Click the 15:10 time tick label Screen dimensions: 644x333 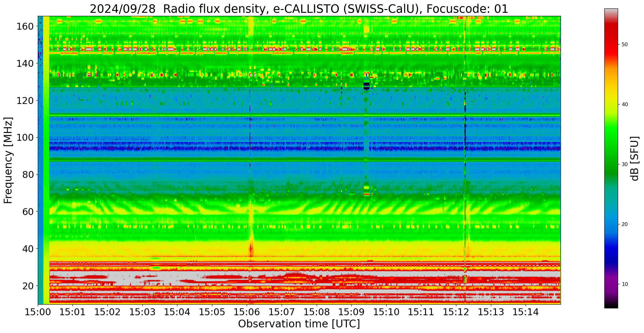tap(386, 312)
